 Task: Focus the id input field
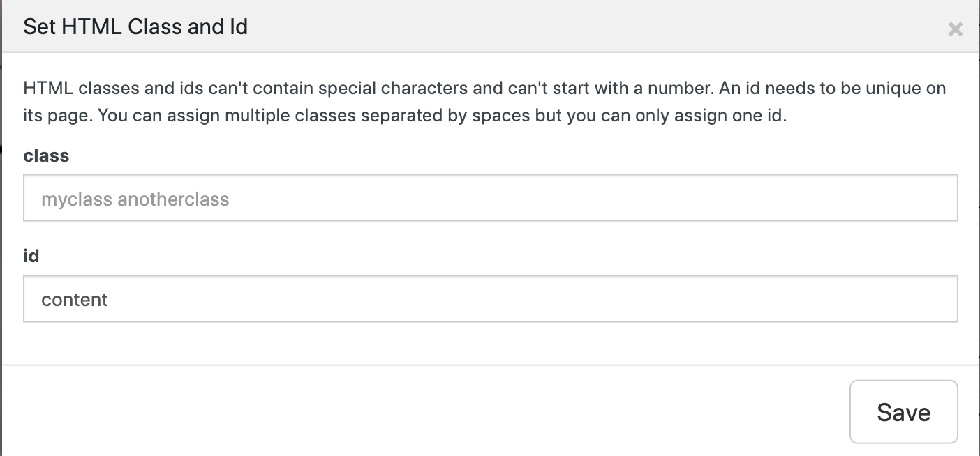point(490,300)
